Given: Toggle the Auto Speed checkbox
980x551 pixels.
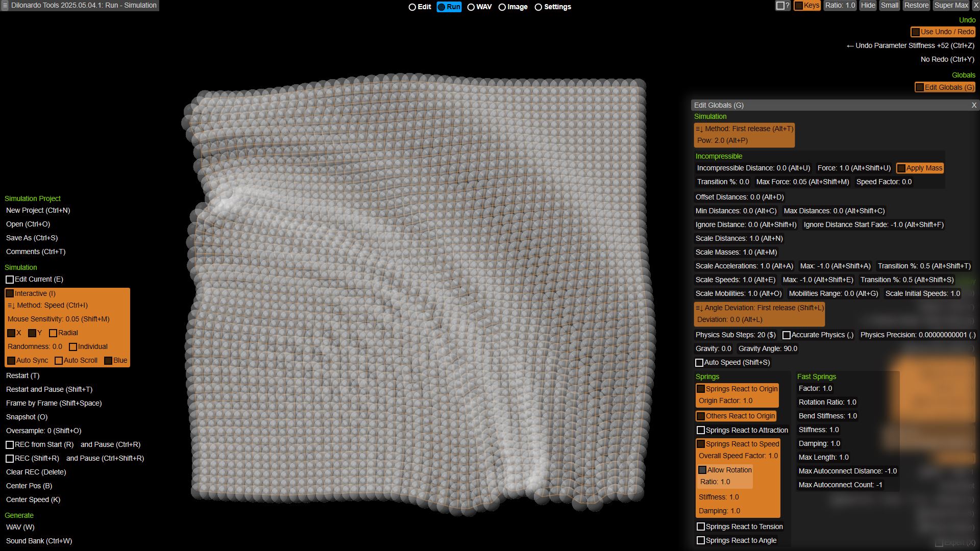Looking at the screenshot, I should (x=699, y=363).
